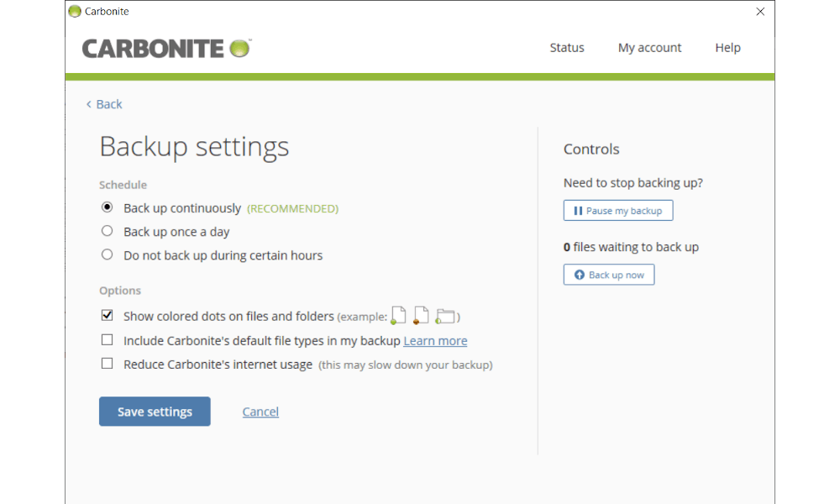Screen dimensions: 840x504
Task: Close the Carbonite window
Action: point(760,12)
